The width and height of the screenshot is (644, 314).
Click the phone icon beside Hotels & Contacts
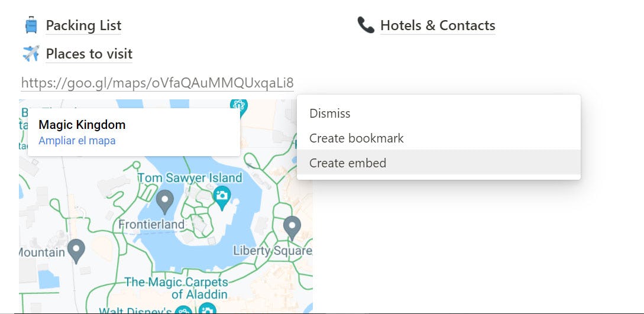click(x=366, y=25)
